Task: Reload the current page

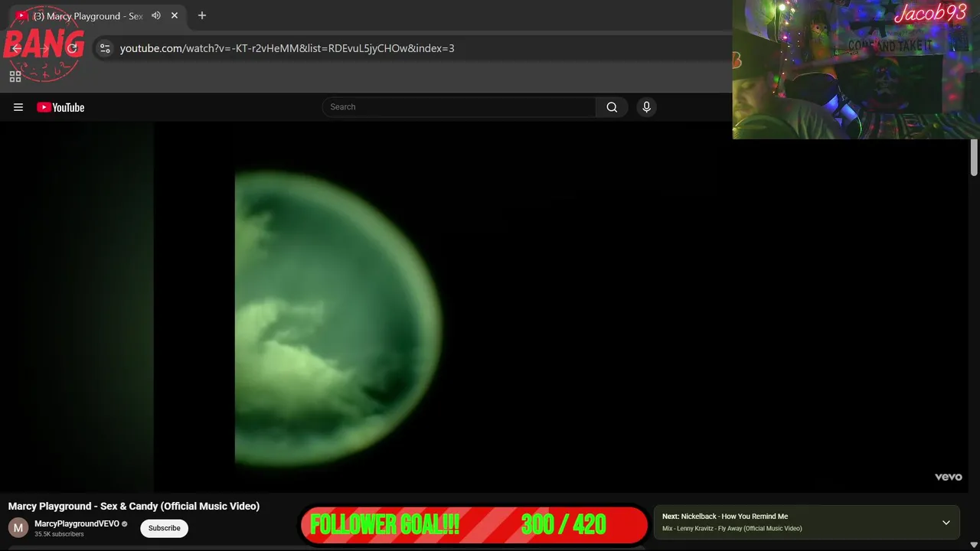Action: click(72, 48)
